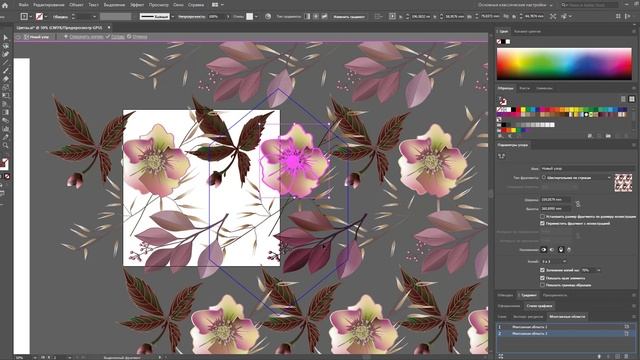Open the stroke weight dropdown

point(94,17)
